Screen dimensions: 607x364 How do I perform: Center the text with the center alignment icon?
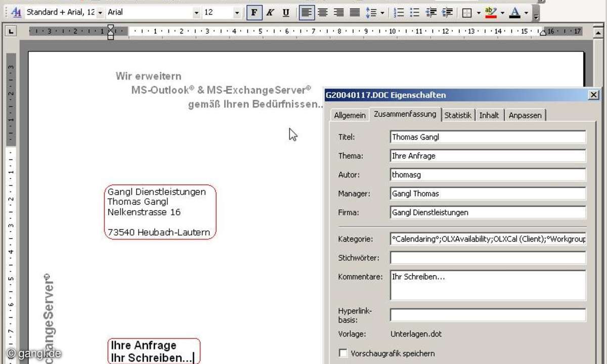click(x=323, y=13)
